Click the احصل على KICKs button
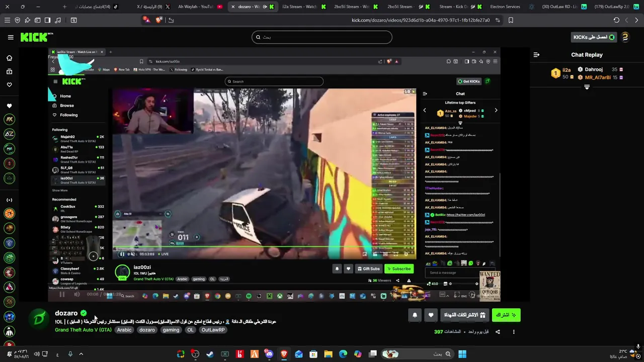 pyautogui.click(x=594, y=37)
